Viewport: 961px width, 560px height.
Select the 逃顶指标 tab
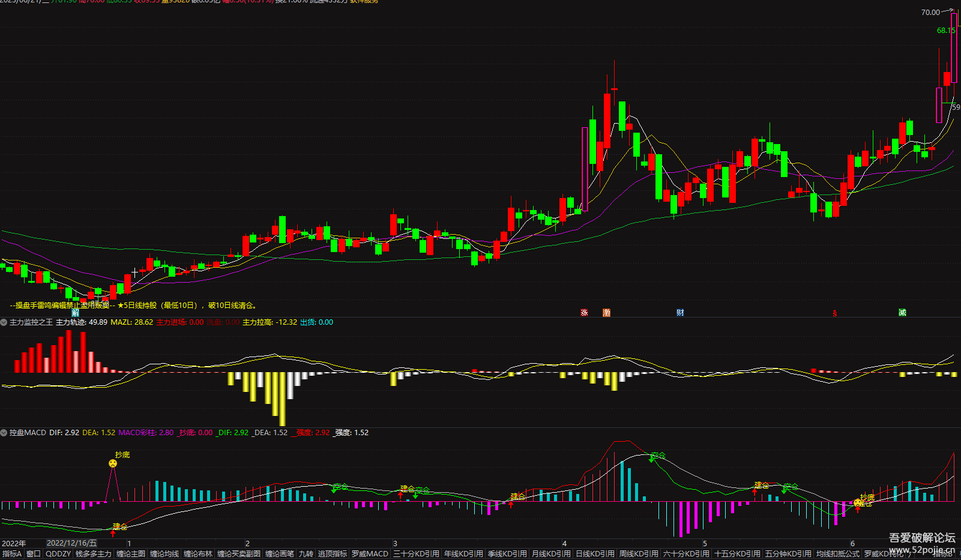333,554
